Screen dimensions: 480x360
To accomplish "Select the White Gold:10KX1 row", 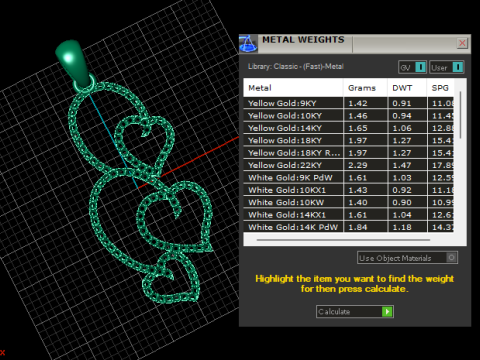I will 349,190.
